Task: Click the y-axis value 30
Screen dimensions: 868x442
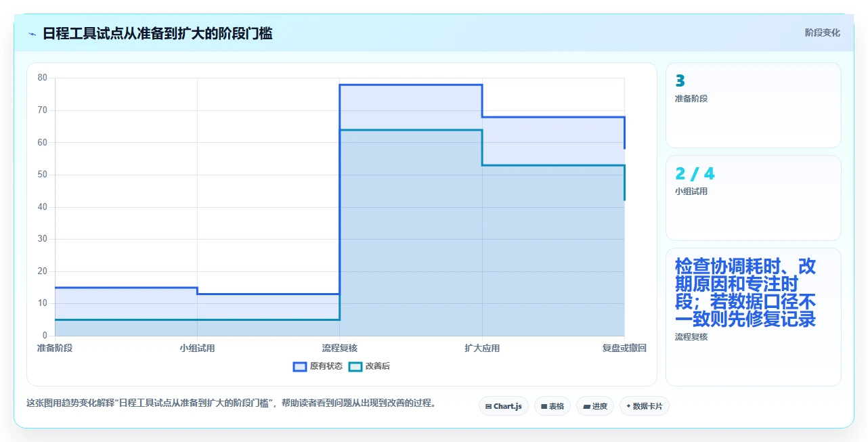Action: click(43, 239)
